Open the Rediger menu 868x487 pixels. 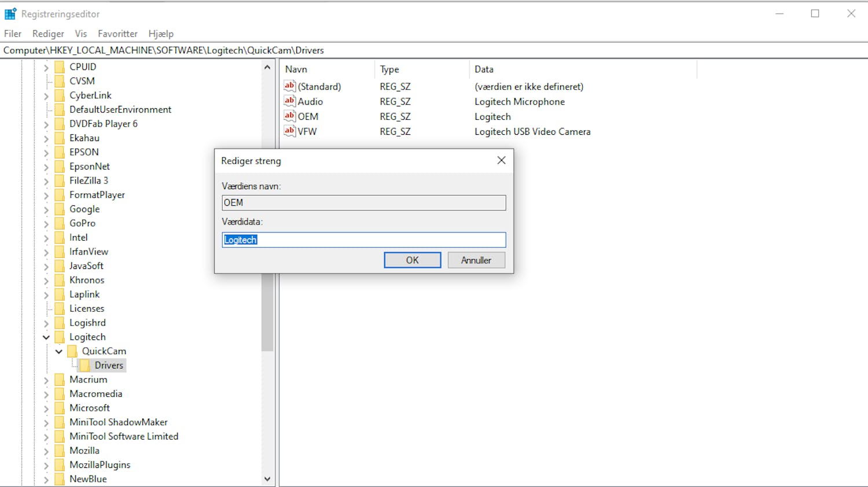click(48, 34)
